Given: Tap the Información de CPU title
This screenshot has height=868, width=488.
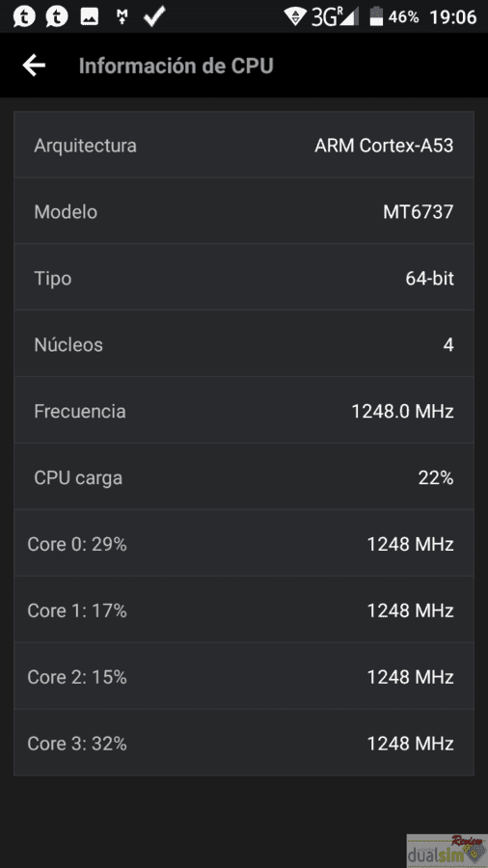Looking at the screenshot, I should (176, 66).
